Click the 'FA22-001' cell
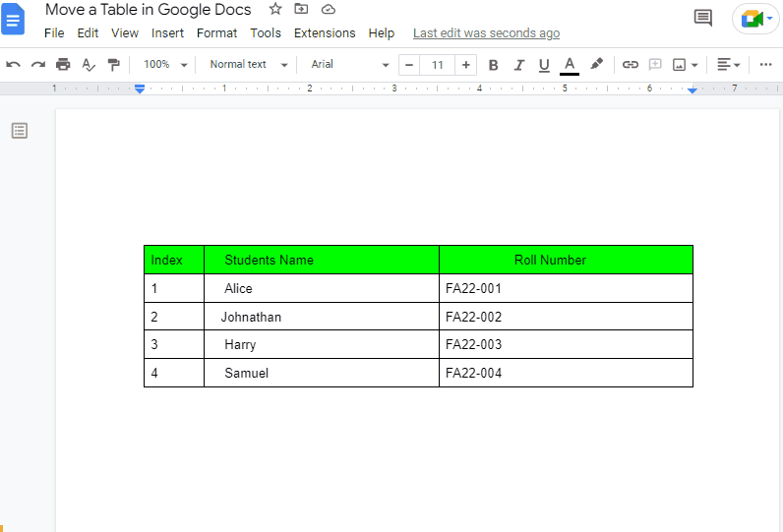The image size is (783, 532). [566, 288]
